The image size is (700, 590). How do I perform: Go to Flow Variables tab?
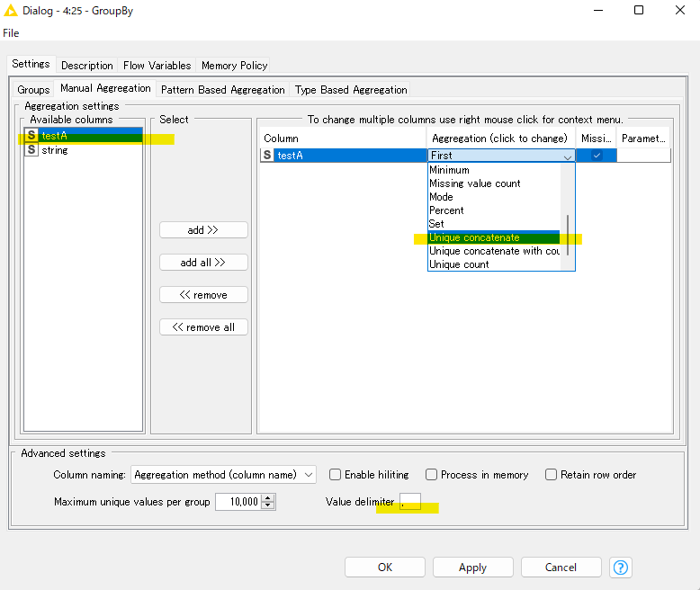click(157, 66)
